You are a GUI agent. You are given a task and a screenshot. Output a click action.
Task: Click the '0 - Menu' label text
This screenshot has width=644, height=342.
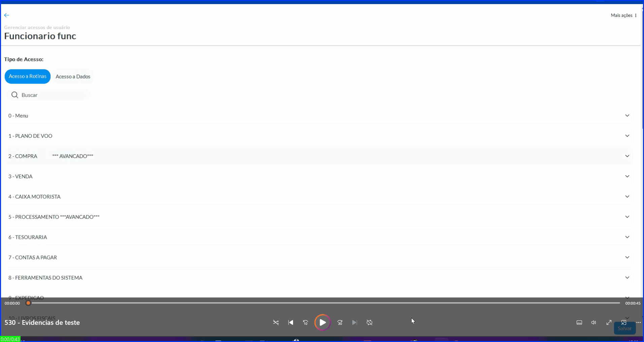pos(18,116)
